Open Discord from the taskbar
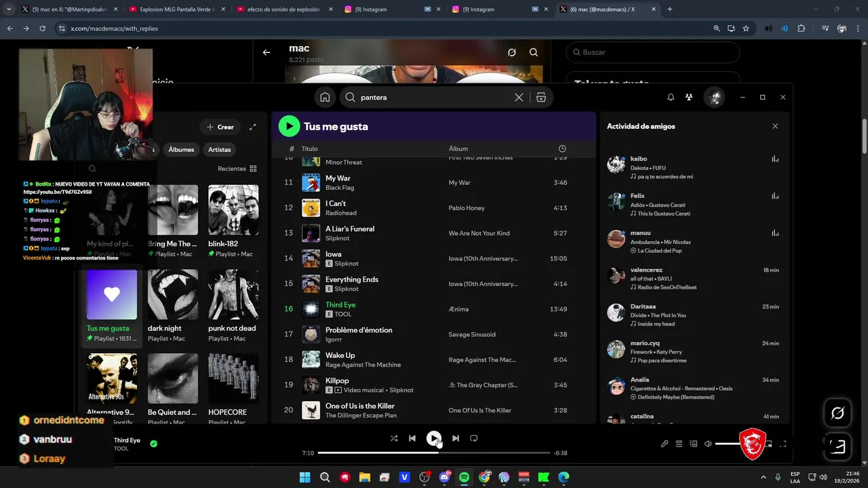868x488 pixels. tap(444, 477)
